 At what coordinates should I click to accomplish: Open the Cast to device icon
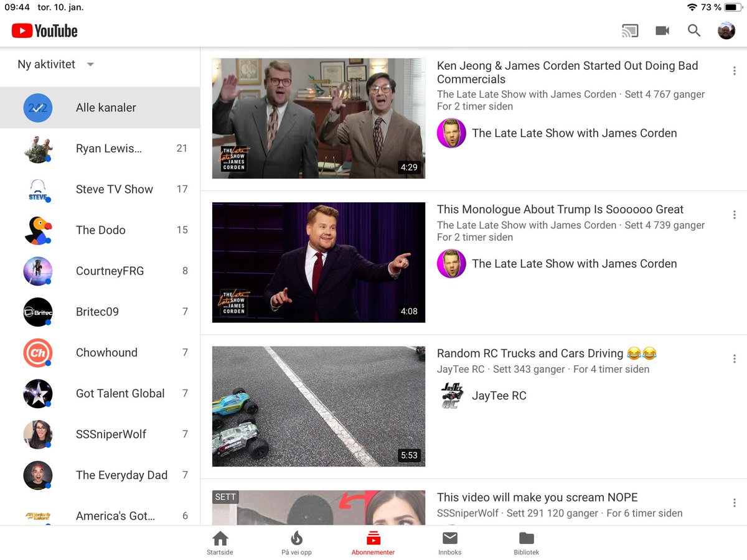[630, 30]
